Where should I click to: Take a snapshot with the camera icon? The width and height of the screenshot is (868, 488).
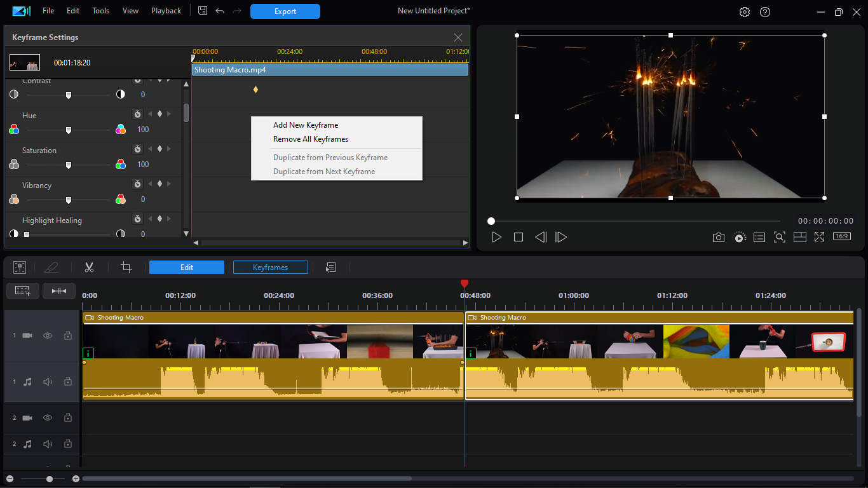[x=718, y=237]
